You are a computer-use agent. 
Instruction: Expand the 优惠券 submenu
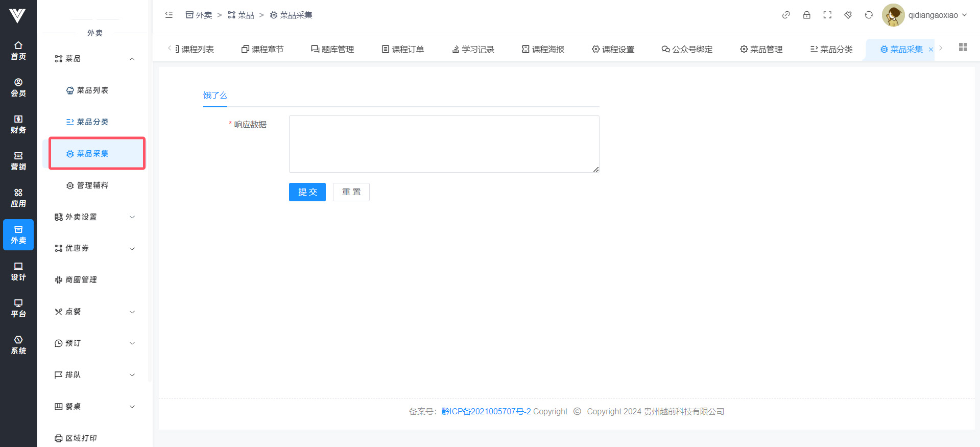132,249
